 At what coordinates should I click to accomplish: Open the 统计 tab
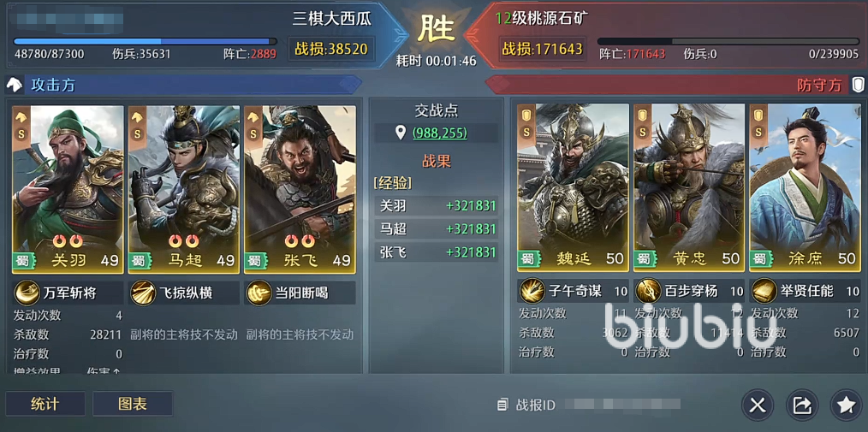coord(45,404)
